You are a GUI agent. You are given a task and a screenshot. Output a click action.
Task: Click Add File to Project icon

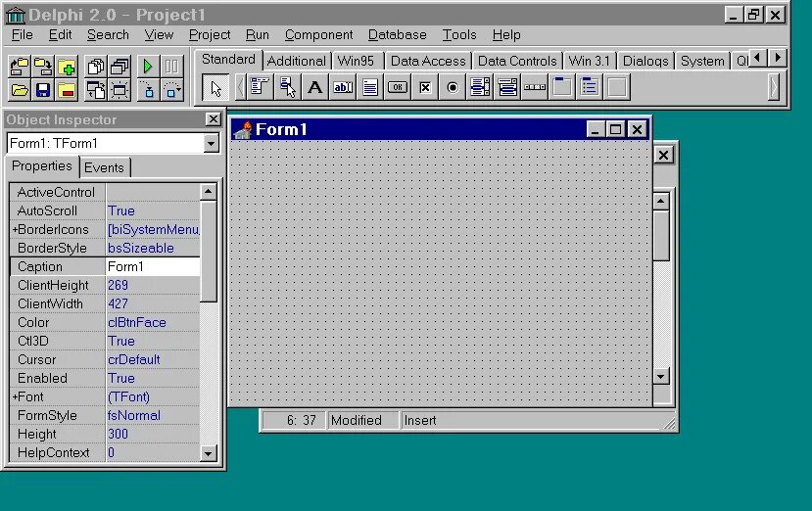tap(67, 67)
